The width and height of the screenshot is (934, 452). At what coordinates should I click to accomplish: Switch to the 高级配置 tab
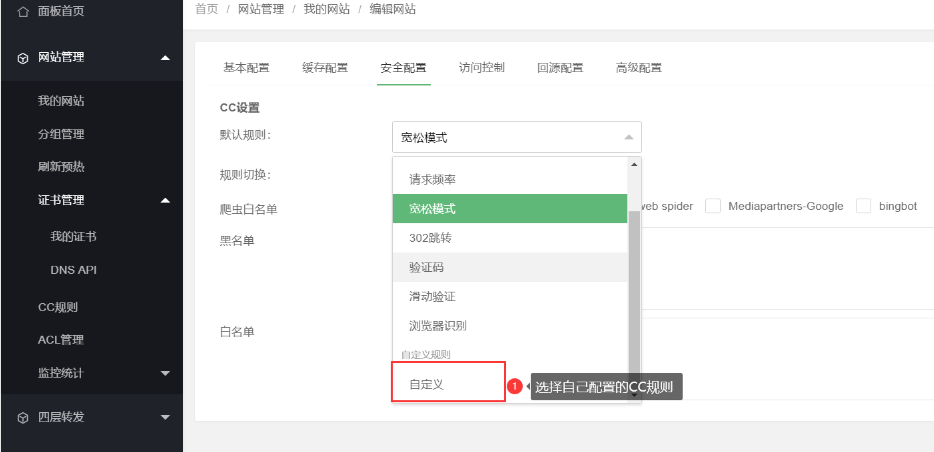(639, 68)
